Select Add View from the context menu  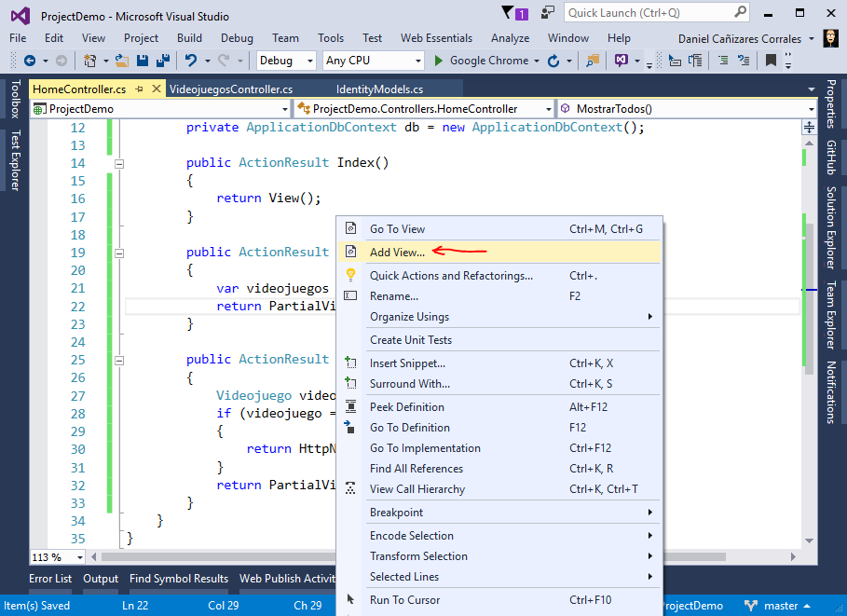tap(394, 252)
